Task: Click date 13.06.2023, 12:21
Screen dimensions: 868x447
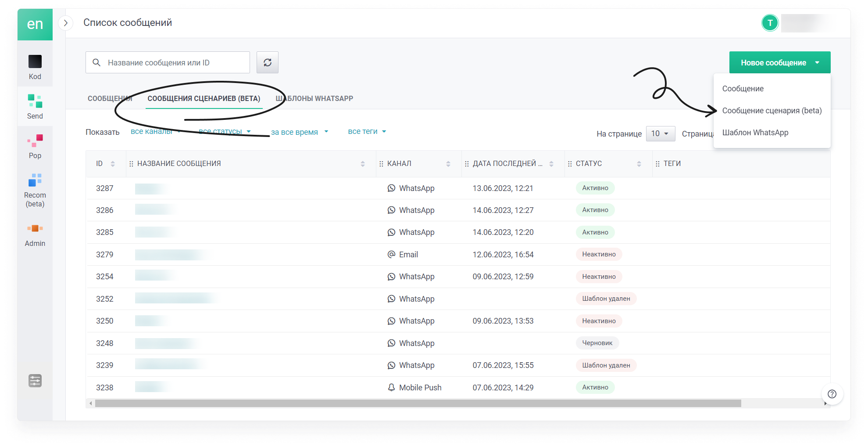Action: [x=503, y=188]
